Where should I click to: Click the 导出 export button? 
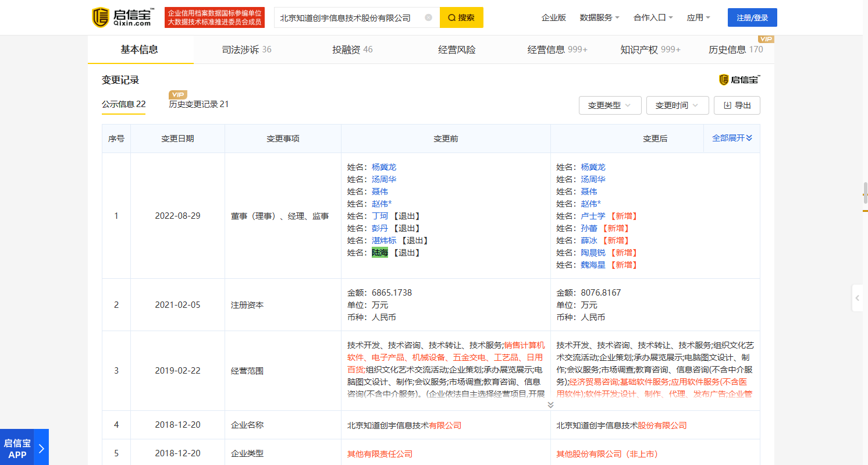point(737,105)
